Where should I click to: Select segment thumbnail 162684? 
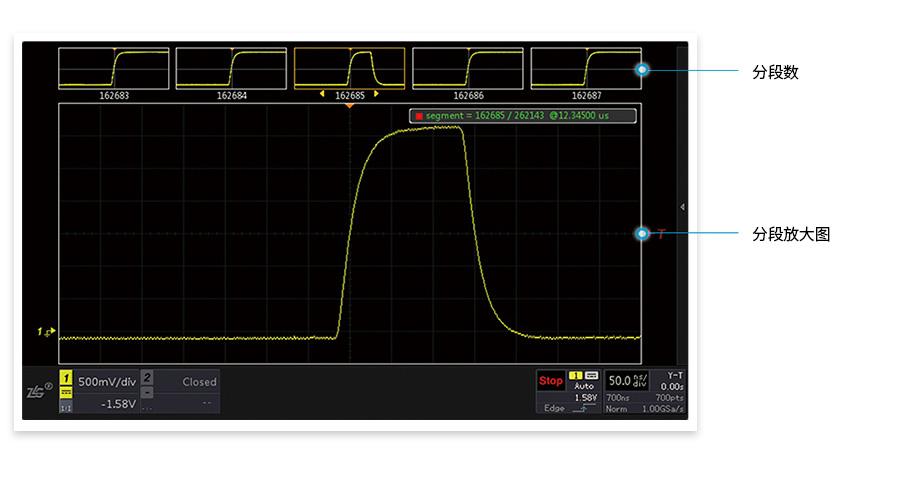point(231,68)
